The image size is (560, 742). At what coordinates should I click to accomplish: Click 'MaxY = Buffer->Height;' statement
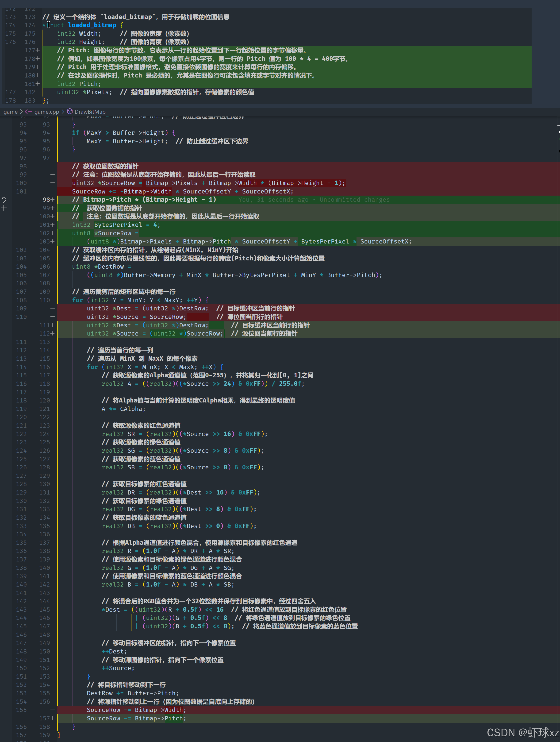127,141
